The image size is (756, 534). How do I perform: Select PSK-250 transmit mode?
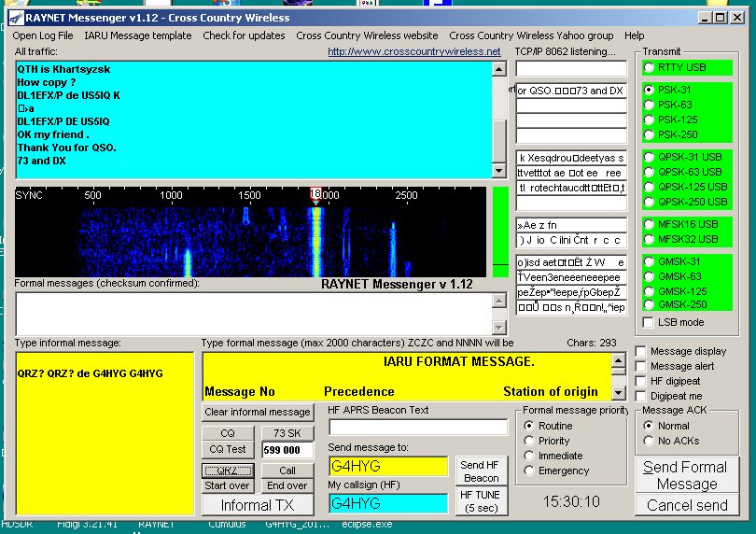click(x=650, y=134)
